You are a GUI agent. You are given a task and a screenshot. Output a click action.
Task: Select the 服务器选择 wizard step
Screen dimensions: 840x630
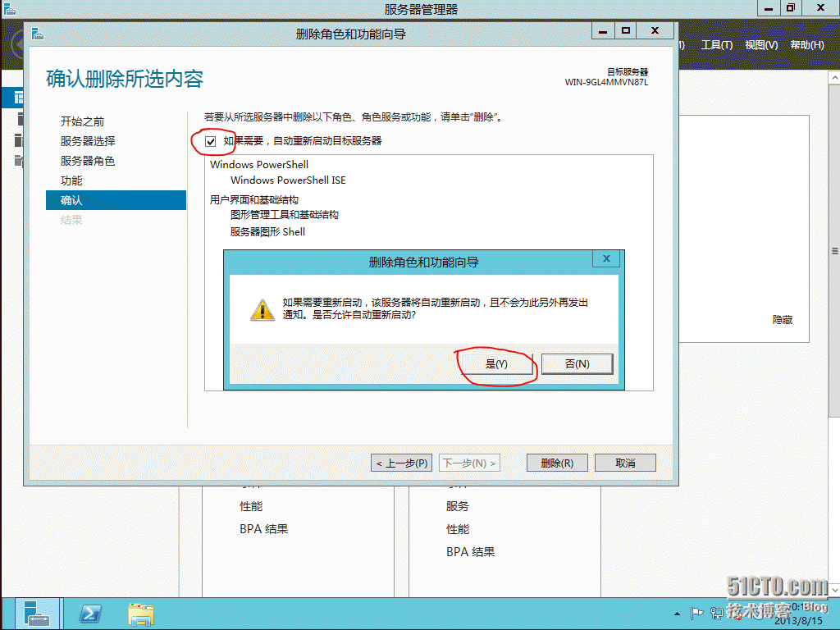(x=88, y=141)
